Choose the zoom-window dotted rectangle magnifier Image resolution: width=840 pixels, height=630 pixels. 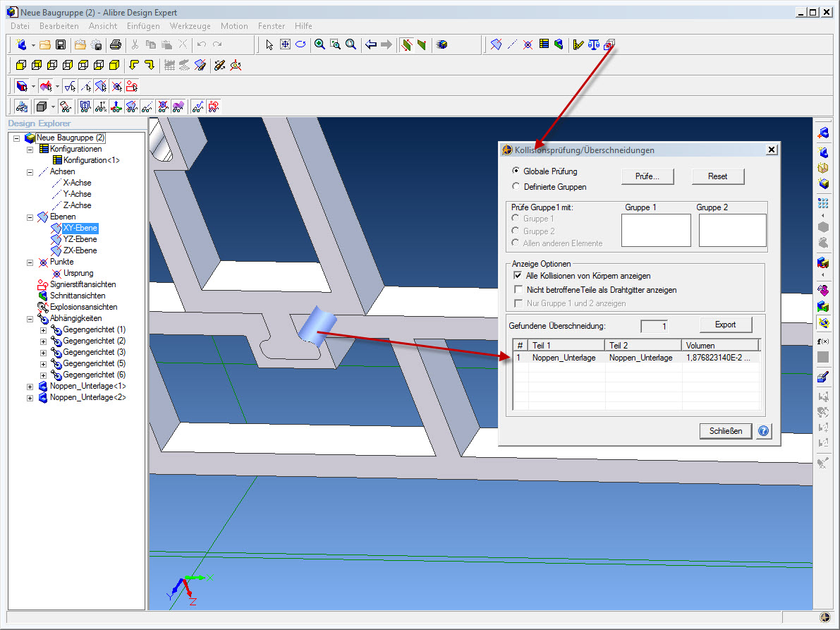335,44
